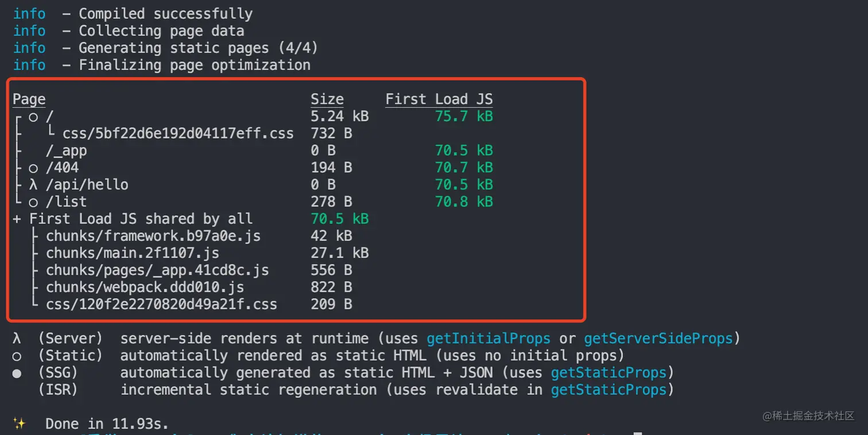
Task: Click getStaticProps on the ISR line
Action: 609,390
